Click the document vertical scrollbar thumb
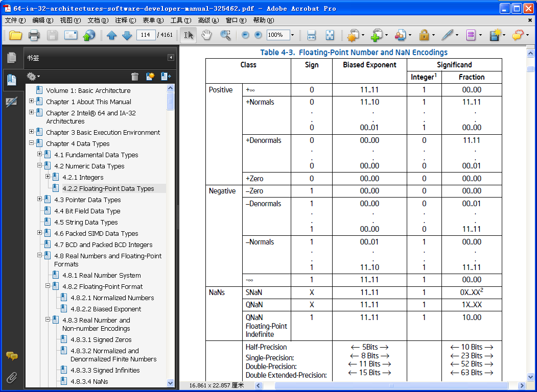The width and height of the screenshot is (537, 392). point(530,69)
